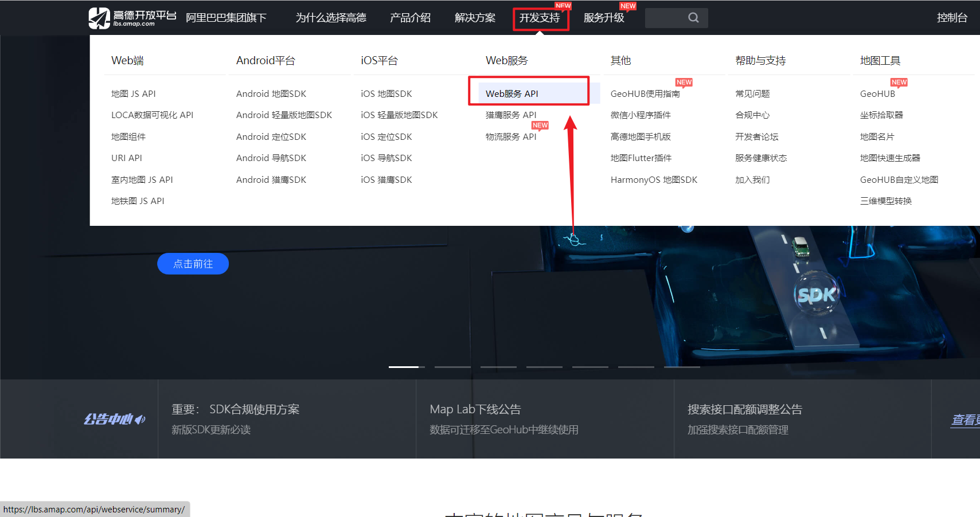Open iOS 导航SDK
Screen dimensions: 980x517
click(386, 158)
